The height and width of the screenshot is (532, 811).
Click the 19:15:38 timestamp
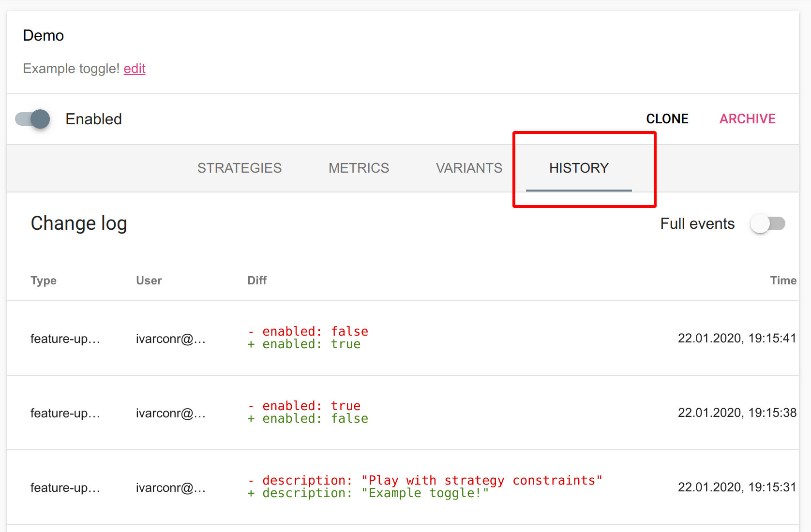pyautogui.click(x=736, y=413)
